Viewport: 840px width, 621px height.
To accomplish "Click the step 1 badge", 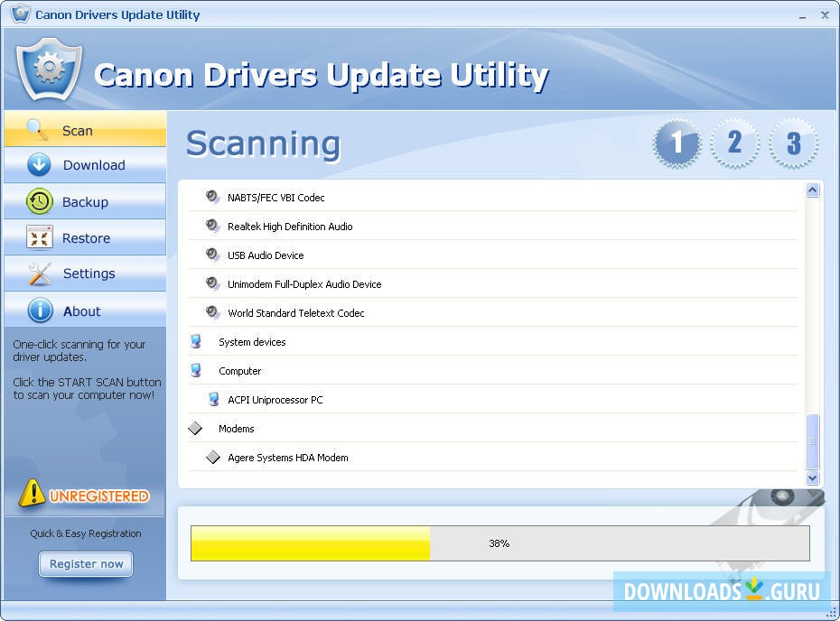I will [x=677, y=143].
